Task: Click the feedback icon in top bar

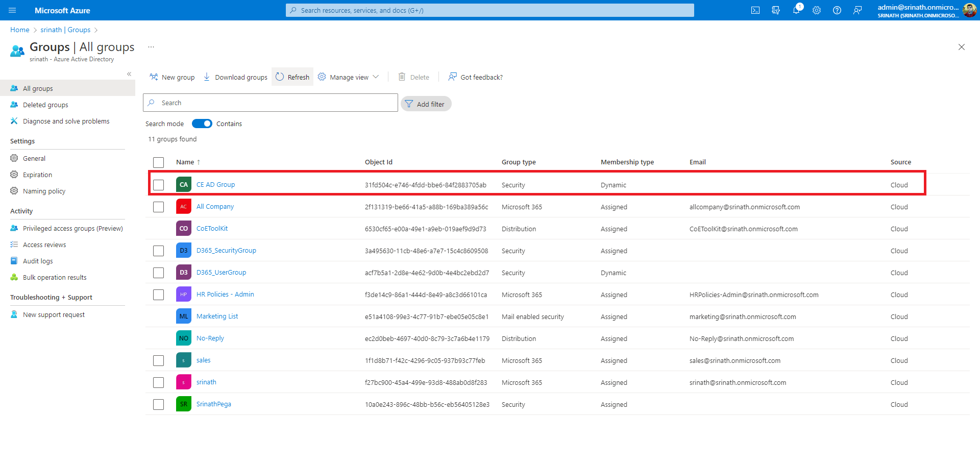Action: (x=857, y=10)
